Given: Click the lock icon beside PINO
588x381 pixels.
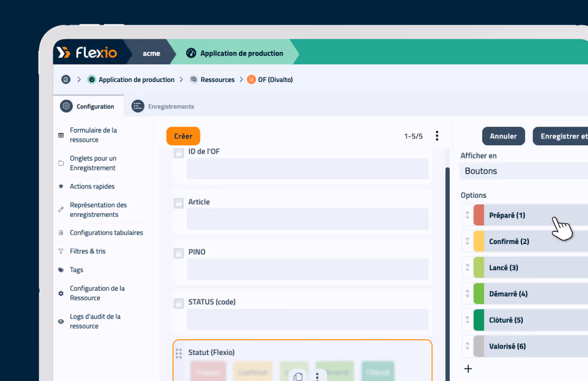Looking at the screenshot, I should coord(179,253).
